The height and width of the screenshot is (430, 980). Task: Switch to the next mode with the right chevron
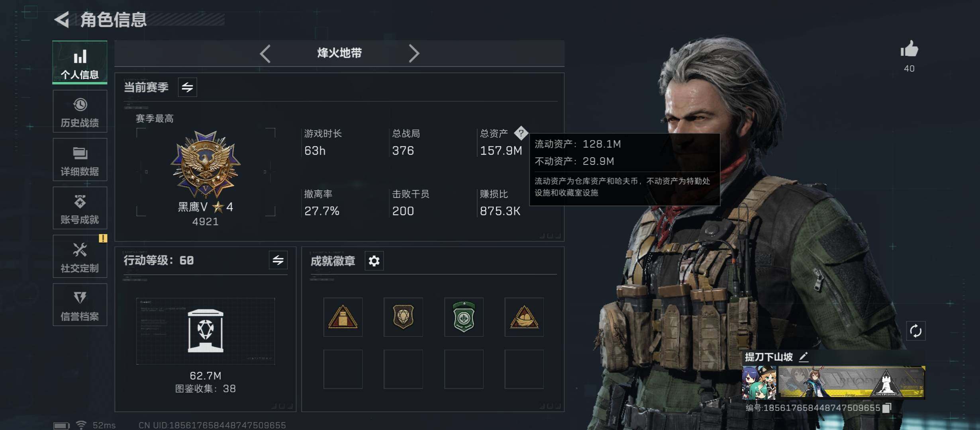pyautogui.click(x=414, y=53)
